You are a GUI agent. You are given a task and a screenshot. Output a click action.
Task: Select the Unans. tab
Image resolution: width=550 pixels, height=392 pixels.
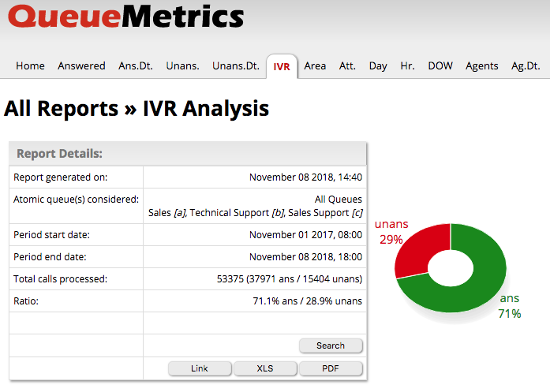pos(182,66)
